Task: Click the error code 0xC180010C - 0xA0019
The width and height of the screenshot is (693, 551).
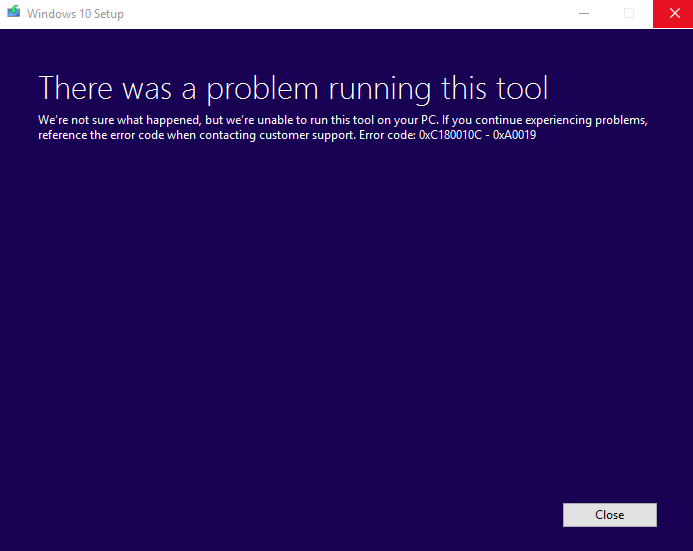Action: pos(477,135)
